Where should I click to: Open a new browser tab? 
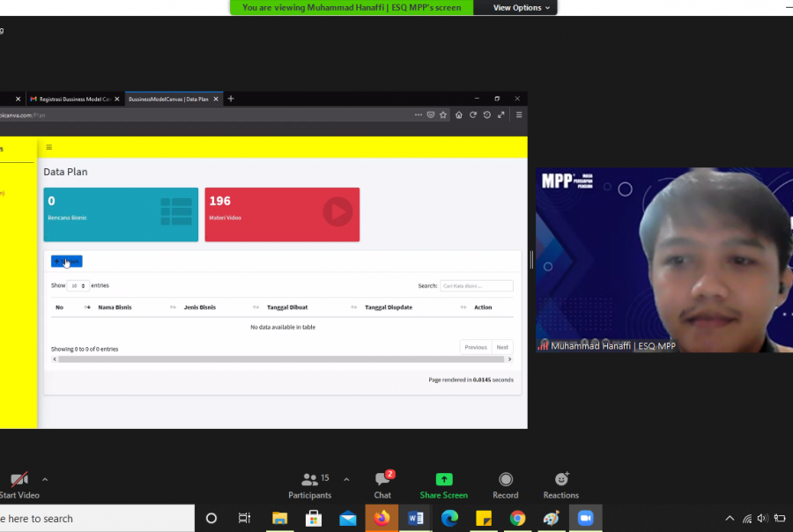tap(231, 99)
